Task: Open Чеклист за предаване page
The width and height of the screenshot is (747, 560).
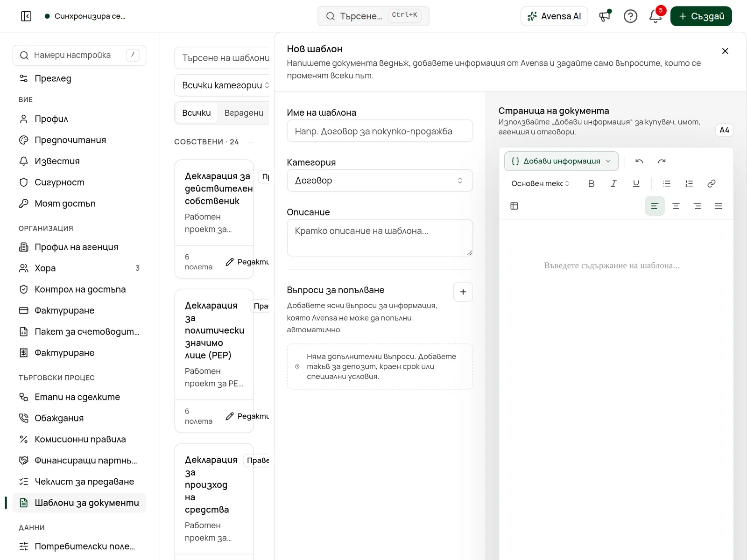Action: coord(79,482)
